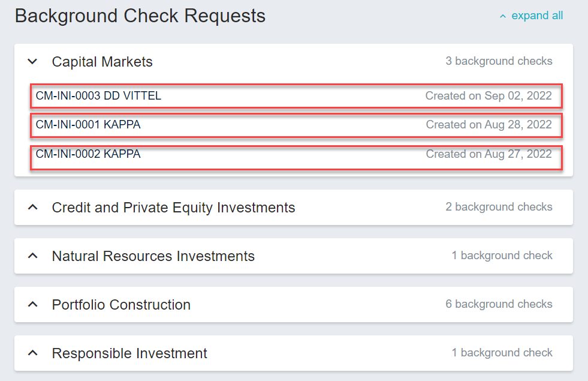This screenshot has height=381, width=588.
Task: Open the CM-INI-0001 KAPPA request
Action: click(x=88, y=125)
